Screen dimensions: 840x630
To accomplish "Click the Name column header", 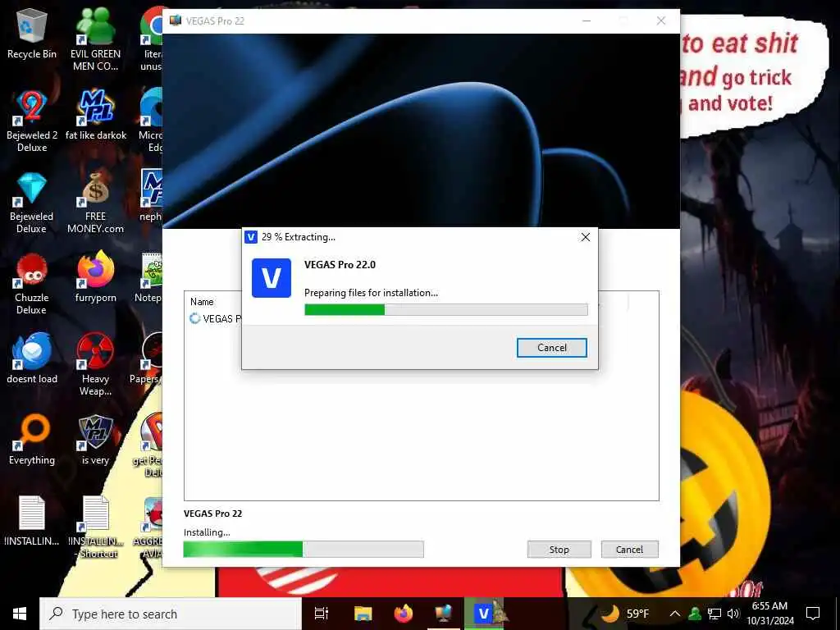I will (x=202, y=302).
